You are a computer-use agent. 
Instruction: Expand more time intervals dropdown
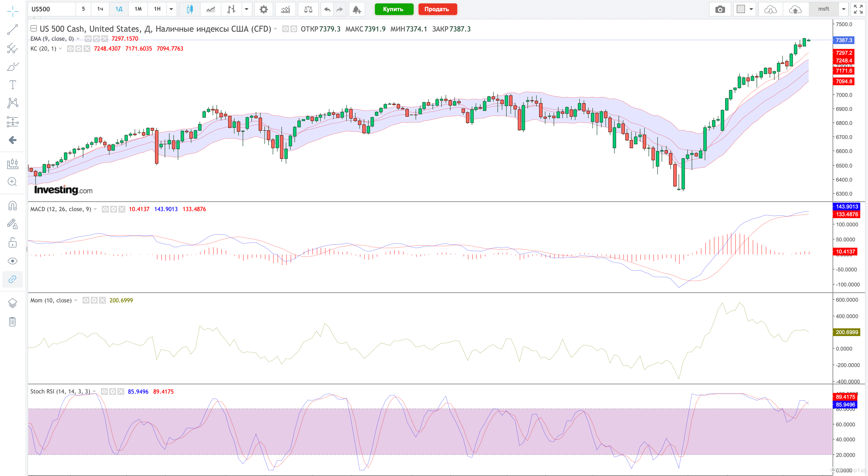click(x=171, y=9)
